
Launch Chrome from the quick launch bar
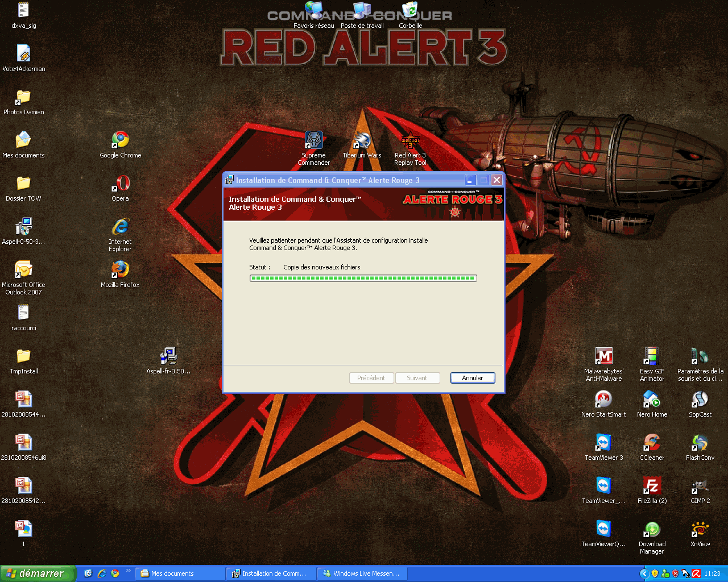click(x=115, y=573)
